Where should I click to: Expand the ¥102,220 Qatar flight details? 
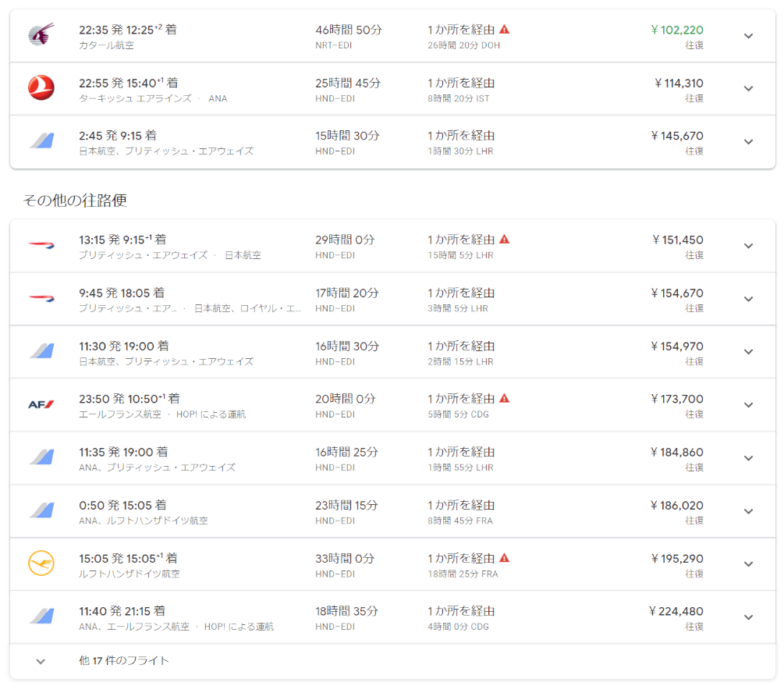[x=748, y=36]
